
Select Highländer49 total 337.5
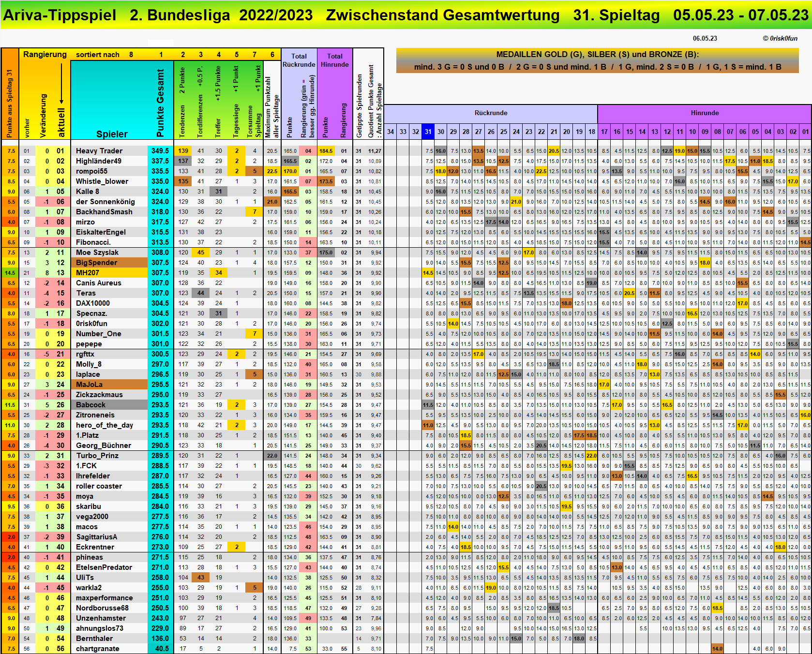(x=161, y=161)
